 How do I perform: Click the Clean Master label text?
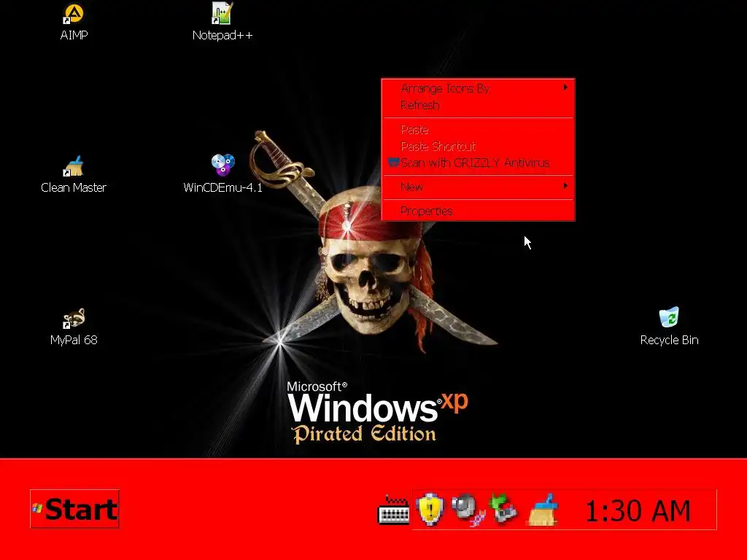[74, 187]
